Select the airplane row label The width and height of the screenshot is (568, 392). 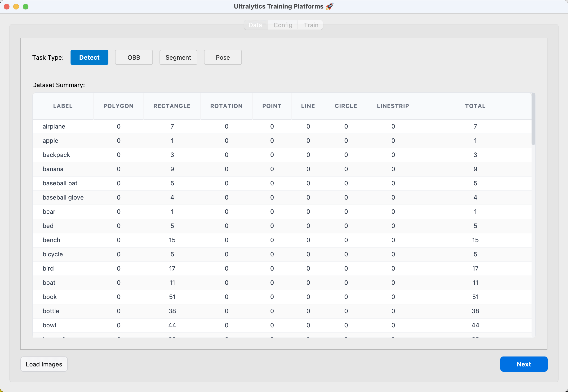pyautogui.click(x=54, y=126)
